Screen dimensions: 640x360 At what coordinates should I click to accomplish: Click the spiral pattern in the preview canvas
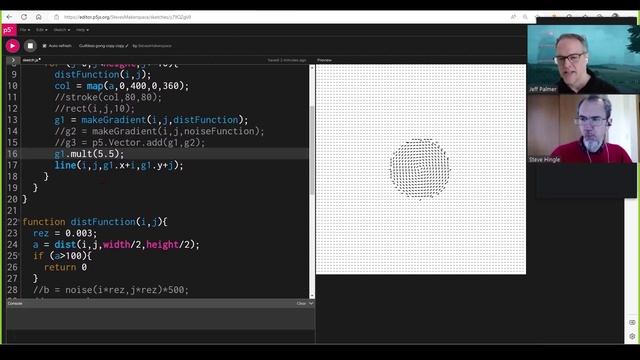click(420, 169)
